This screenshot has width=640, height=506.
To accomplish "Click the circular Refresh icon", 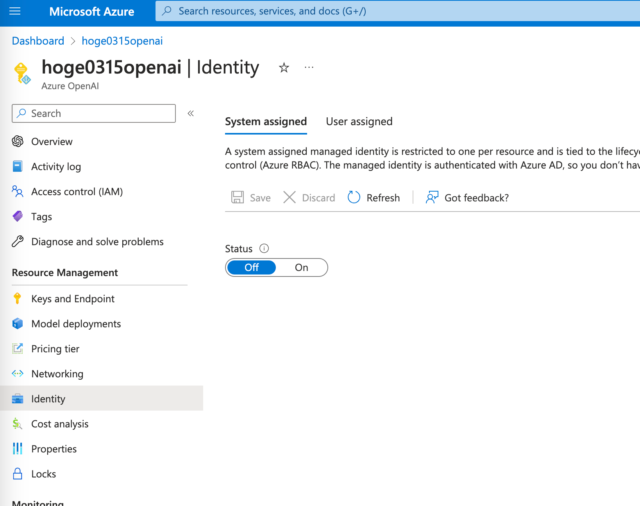I will [x=354, y=198].
